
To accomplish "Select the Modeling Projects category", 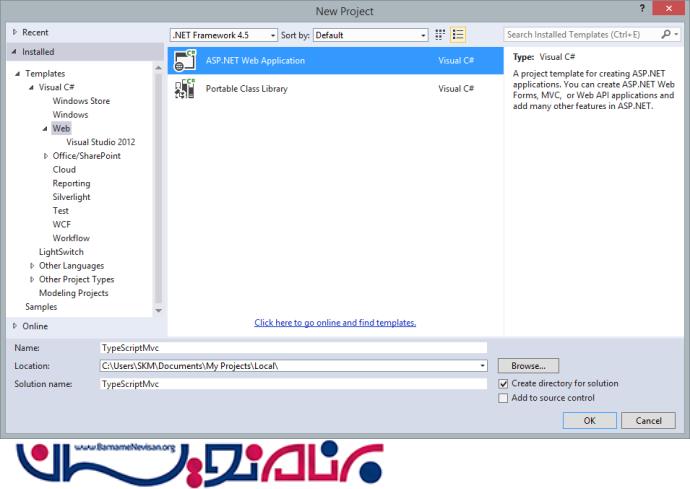I will tap(73, 293).
